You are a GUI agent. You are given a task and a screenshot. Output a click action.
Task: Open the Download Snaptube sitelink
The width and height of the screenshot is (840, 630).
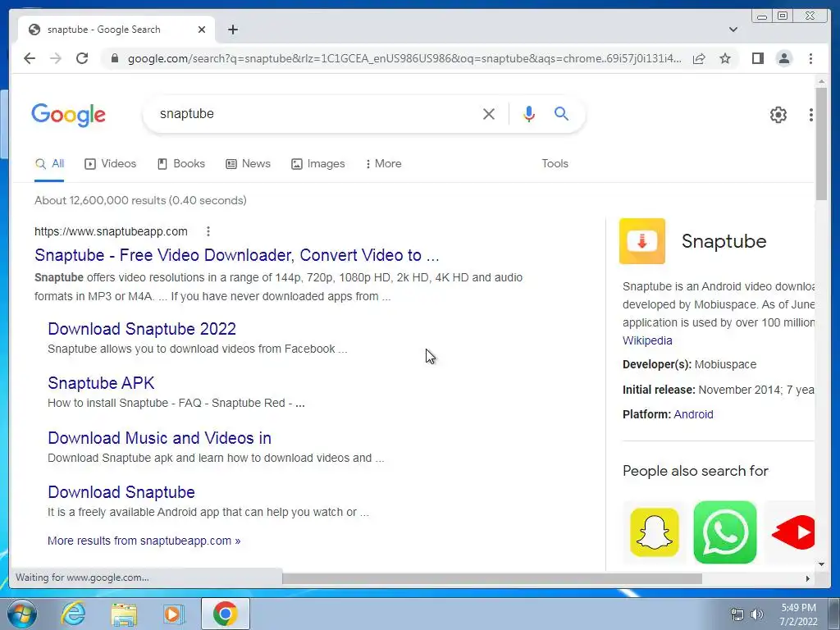[x=121, y=492]
